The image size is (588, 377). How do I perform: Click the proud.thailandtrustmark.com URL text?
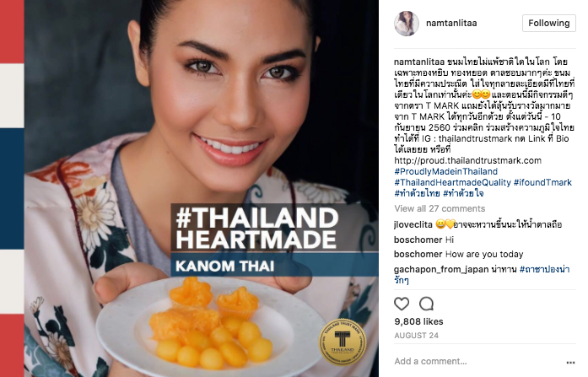(x=467, y=161)
